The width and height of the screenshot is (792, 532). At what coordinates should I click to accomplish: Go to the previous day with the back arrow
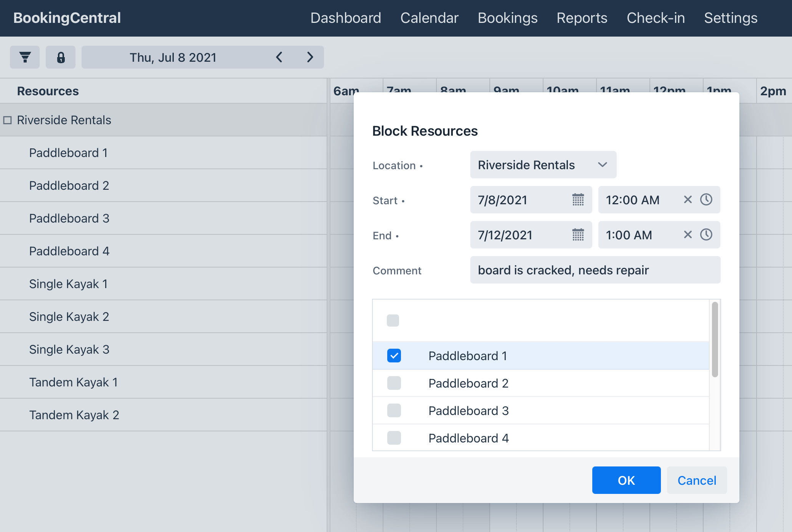tap(279, 57)
